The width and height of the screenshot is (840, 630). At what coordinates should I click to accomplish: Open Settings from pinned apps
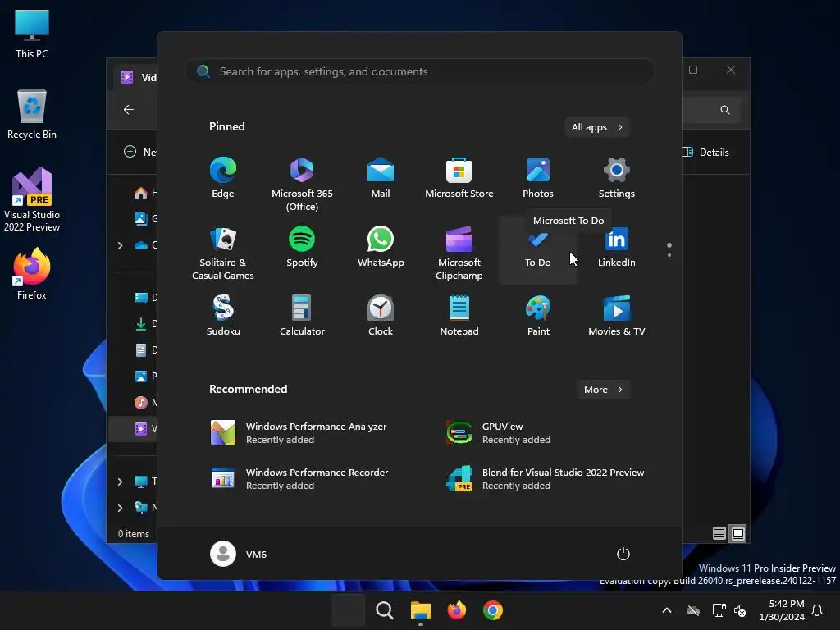click(617, 178)
